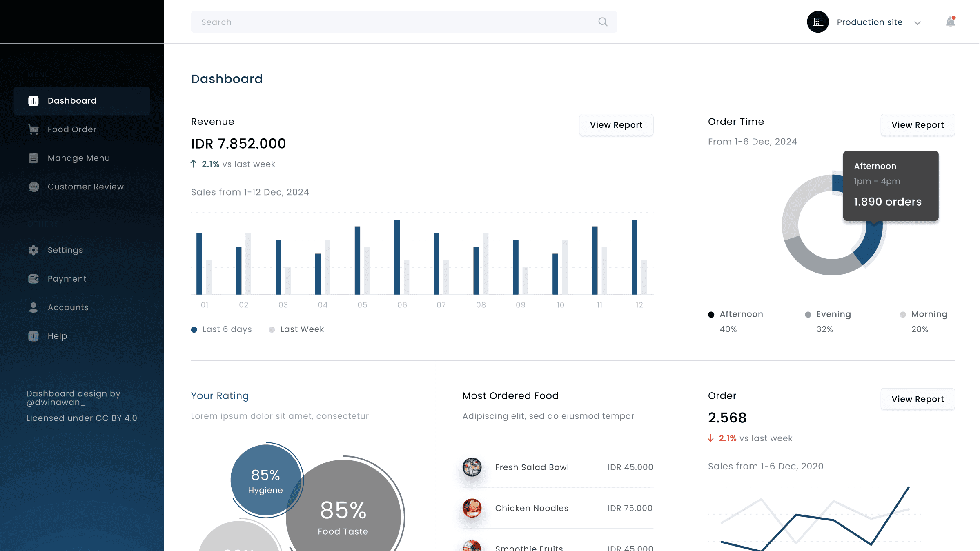Open the Accounts menu item
This screenshot has width=980, height=551.
pos(68,307)
